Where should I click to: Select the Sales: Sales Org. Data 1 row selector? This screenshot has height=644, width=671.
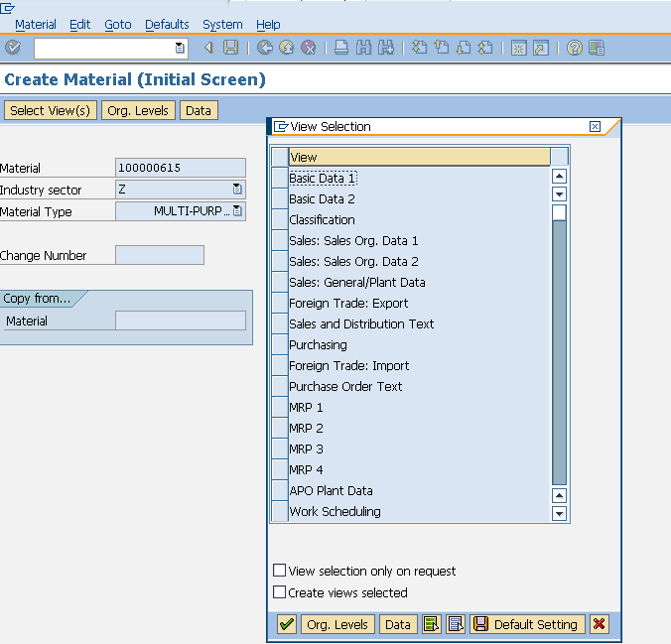coord(280,240)
